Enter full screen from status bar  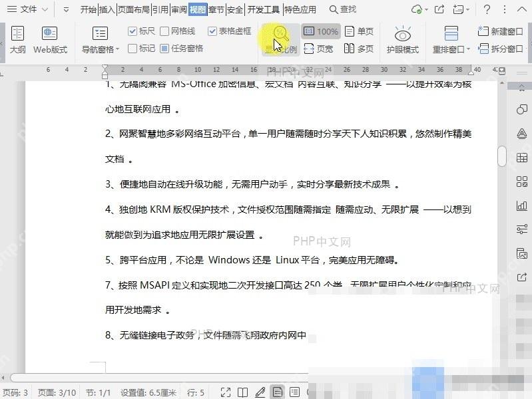point(226,392)
